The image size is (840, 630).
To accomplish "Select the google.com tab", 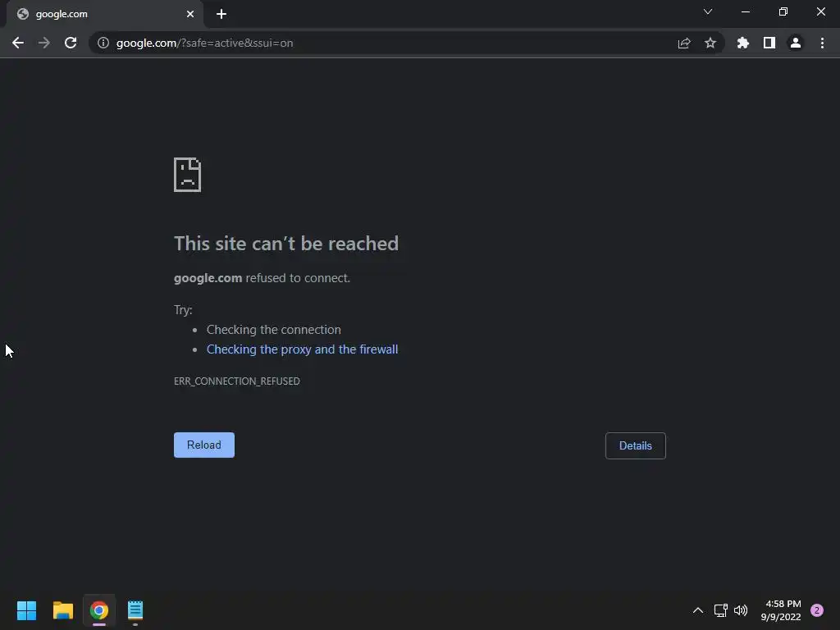I will (105, 15).
